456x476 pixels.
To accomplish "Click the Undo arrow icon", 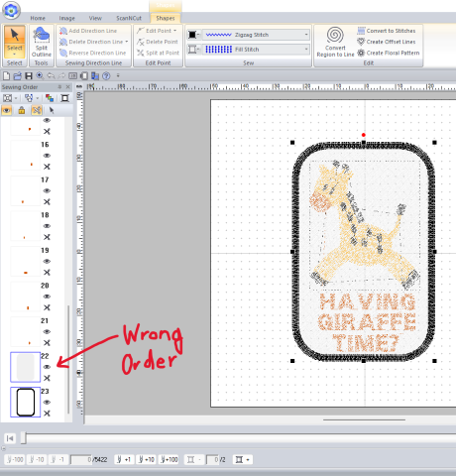I will tap(51, 76).
